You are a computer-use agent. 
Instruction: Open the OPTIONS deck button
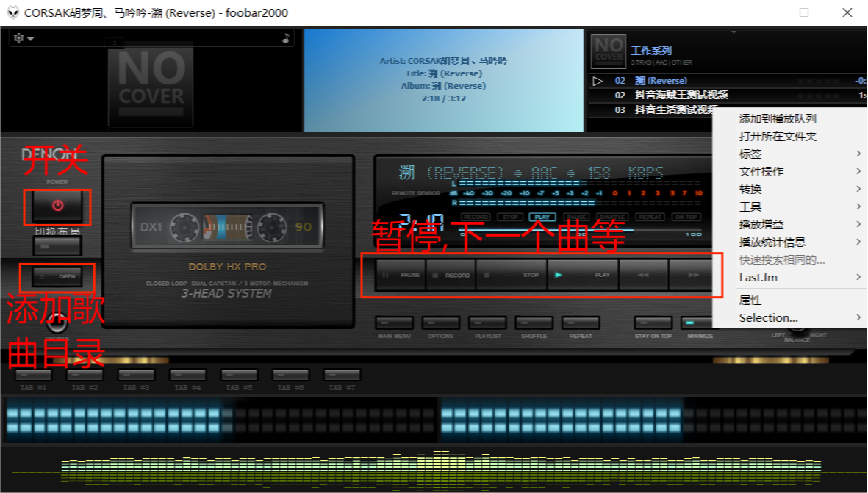pyautogui.click(x=441, y=323)
